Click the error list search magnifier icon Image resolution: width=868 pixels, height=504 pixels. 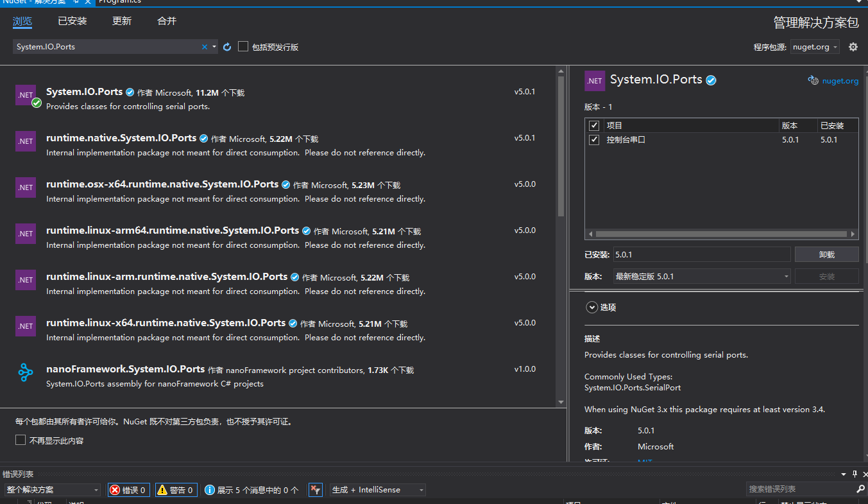tap(860, 489)
